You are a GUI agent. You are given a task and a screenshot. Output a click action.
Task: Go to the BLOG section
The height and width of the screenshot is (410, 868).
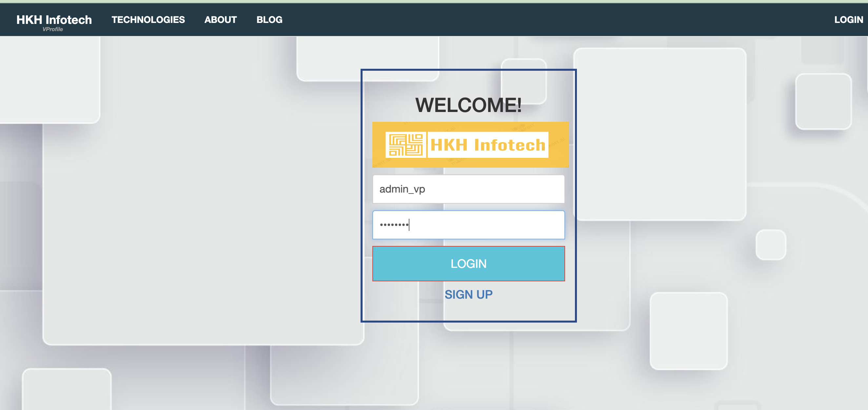click(x=269, y=20)
